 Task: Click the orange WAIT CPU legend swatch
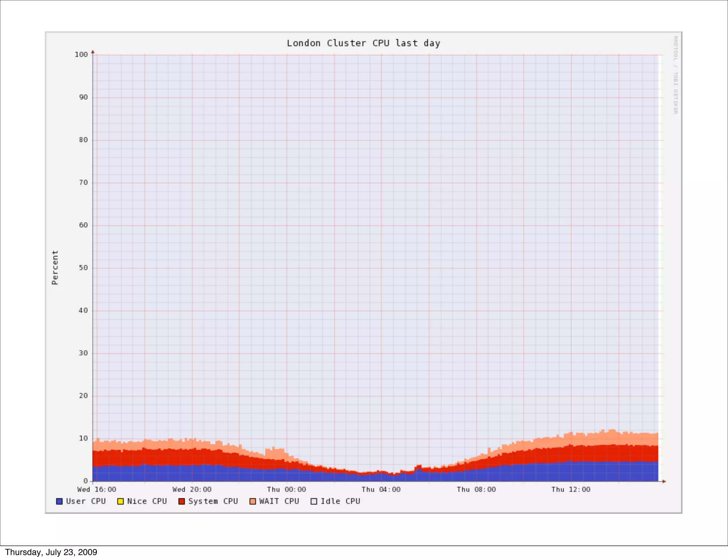[253, 501]
